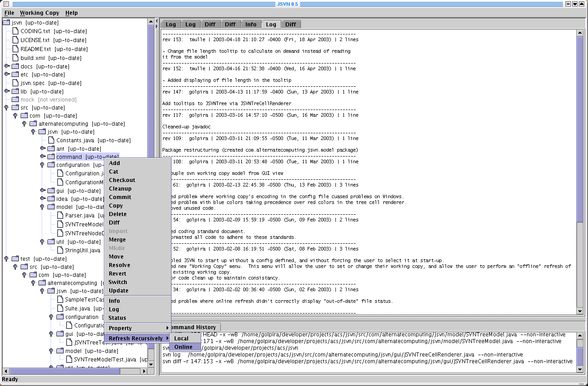Click the tree horizontal scrollbar thumb

pos(64,371)
